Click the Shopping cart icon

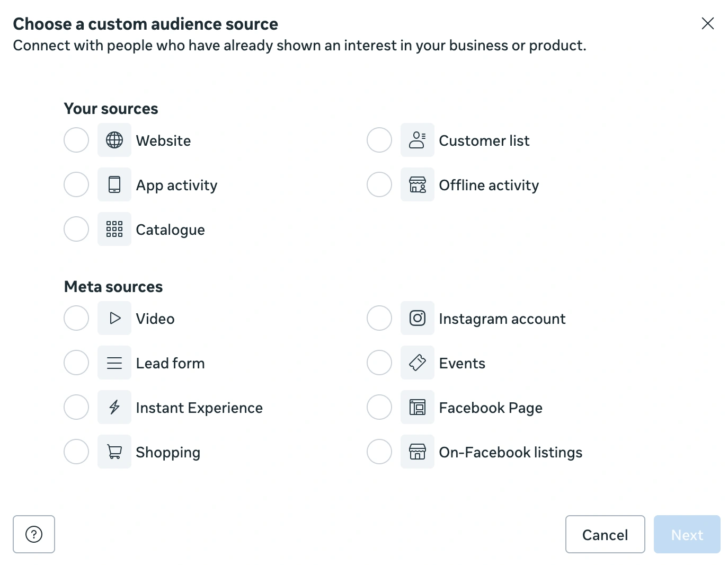pyautogui.click(x=114, y=452)
